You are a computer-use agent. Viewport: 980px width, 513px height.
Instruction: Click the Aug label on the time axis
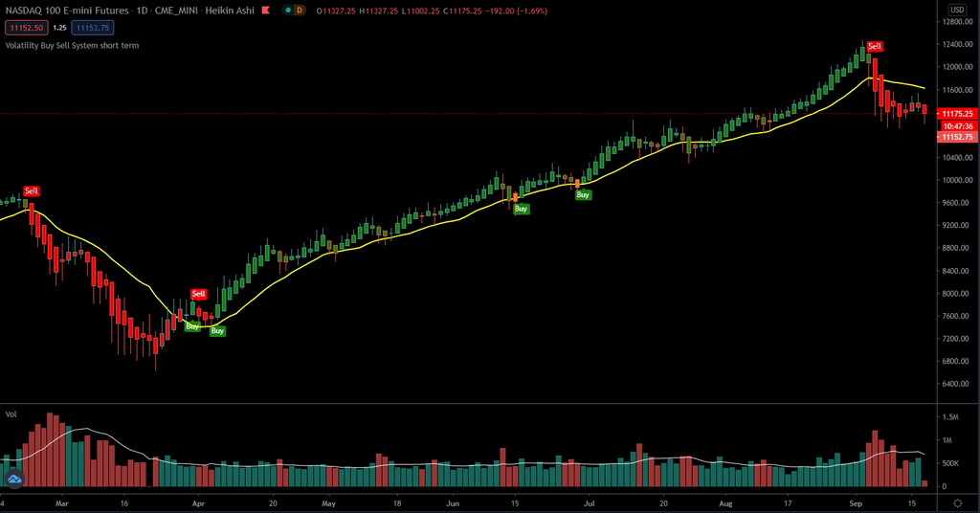(725, 503)
